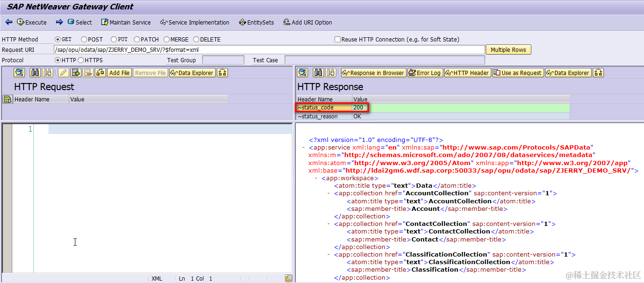
Task: Select the PATCH HTTP method
Action: pos(137,40)
